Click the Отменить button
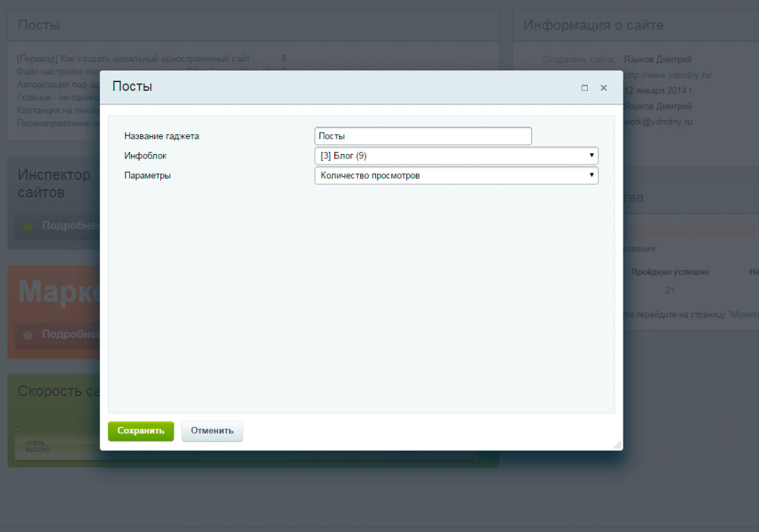 click(x=212, y=430)
